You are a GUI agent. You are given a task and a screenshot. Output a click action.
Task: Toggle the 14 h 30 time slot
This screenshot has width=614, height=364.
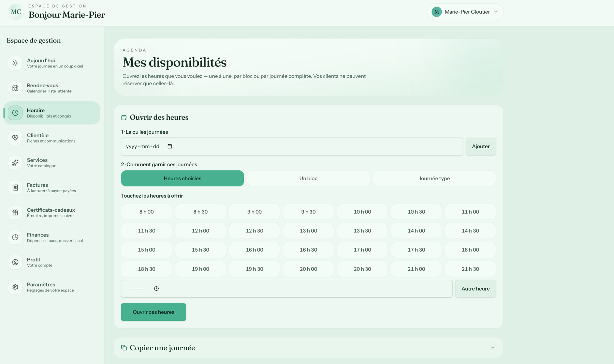point(470,231)
